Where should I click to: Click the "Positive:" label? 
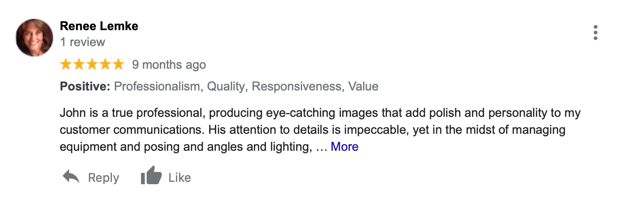tap(85, 87)
